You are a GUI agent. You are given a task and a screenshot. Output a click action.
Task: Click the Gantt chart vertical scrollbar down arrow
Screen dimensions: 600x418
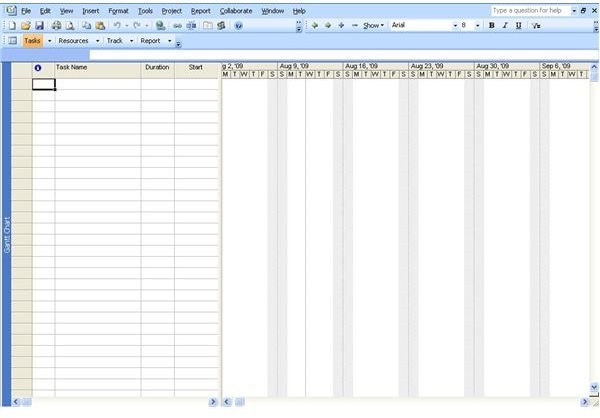click(x=594, y=387)
